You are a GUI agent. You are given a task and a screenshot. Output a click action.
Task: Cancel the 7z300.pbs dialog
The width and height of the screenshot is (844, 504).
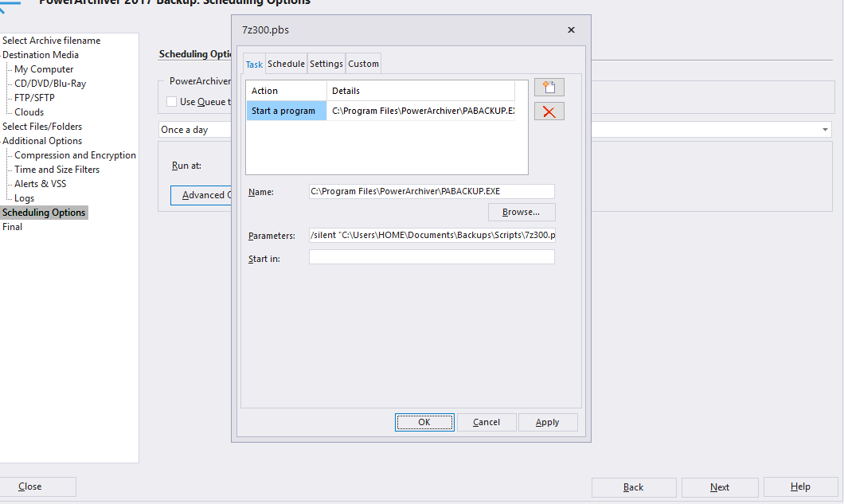pos(486,422)
